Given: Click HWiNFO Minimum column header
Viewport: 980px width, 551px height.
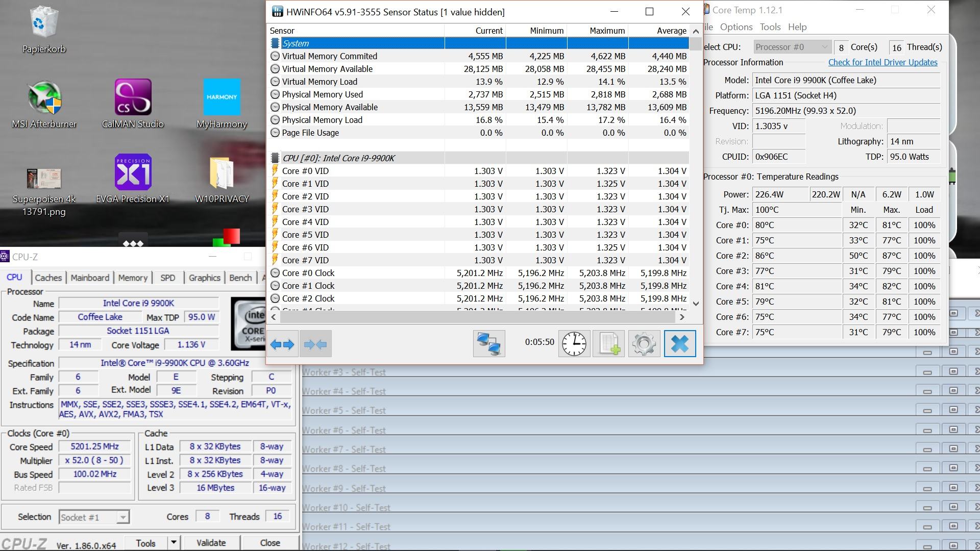Looking at the screenshot, I should click(536, 31).
